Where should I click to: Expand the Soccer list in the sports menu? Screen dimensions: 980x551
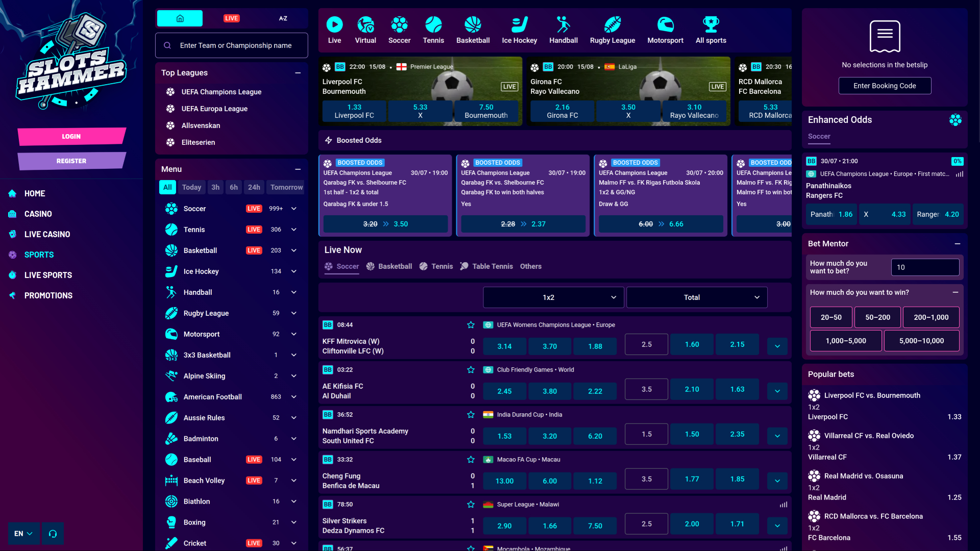coord(293,209)
